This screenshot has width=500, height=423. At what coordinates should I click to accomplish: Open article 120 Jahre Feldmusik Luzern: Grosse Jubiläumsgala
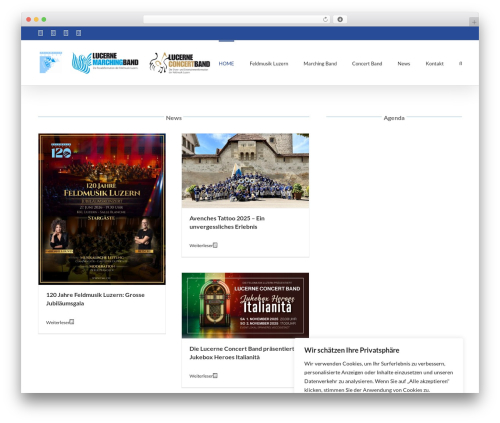[95, 299]
